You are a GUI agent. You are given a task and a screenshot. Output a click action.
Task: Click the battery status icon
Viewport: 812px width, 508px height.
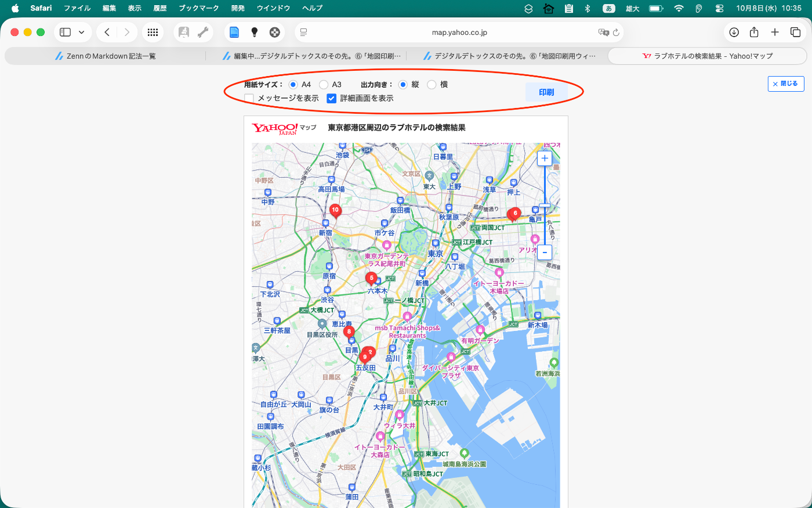[656, 8]
